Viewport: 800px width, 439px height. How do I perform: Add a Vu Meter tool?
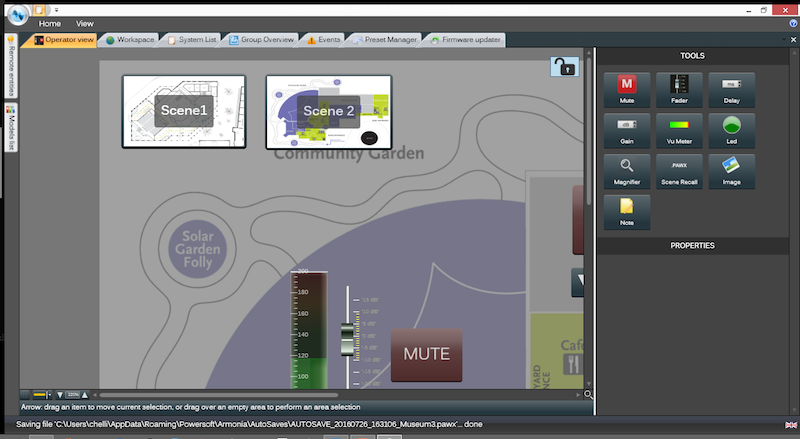679,128
